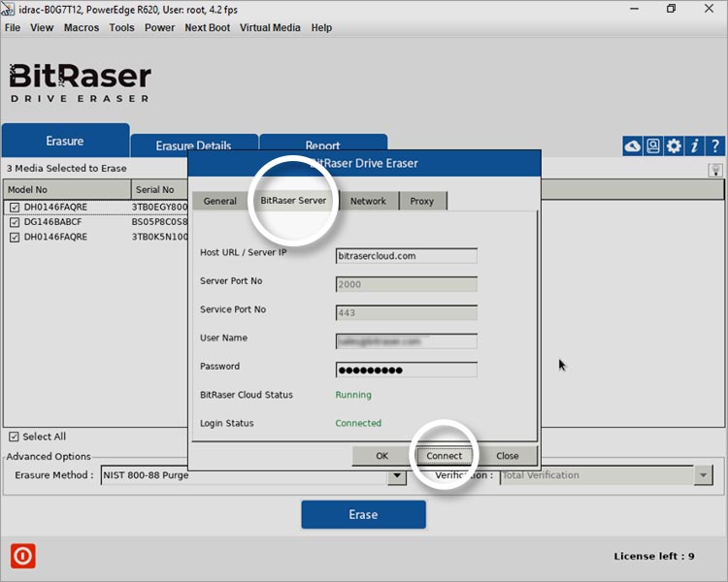The height and width of the screenshot is (582, 728).
Task: Open the settings gear icon
Action: (x=674, y=146)
